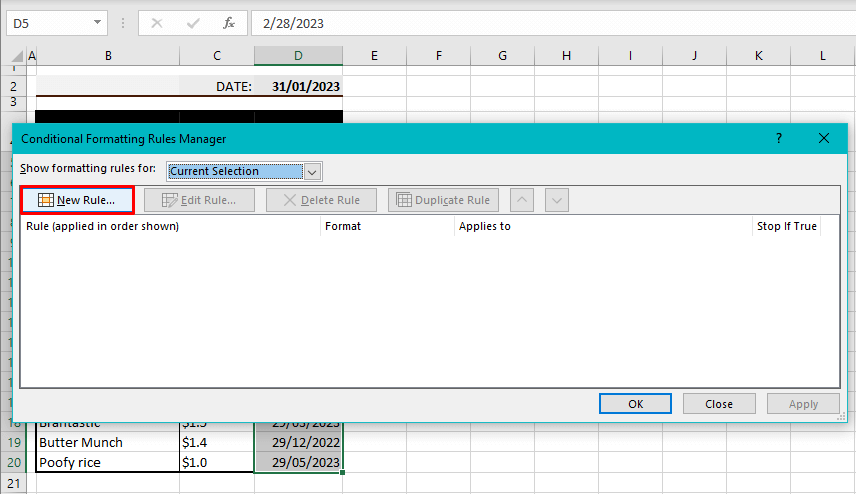856x494 pixels.
Task: Select column D header
Action: coord(298,56)
